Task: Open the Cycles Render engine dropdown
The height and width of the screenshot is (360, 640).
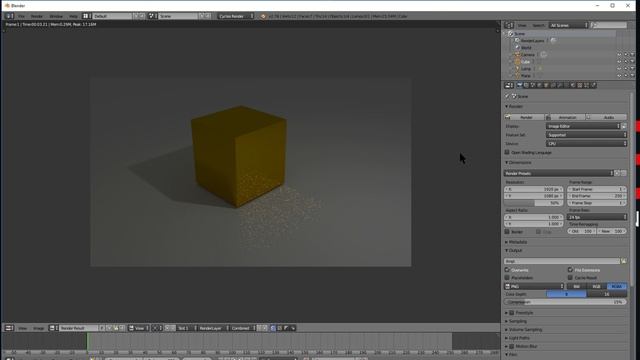Action: click(236, 16)
